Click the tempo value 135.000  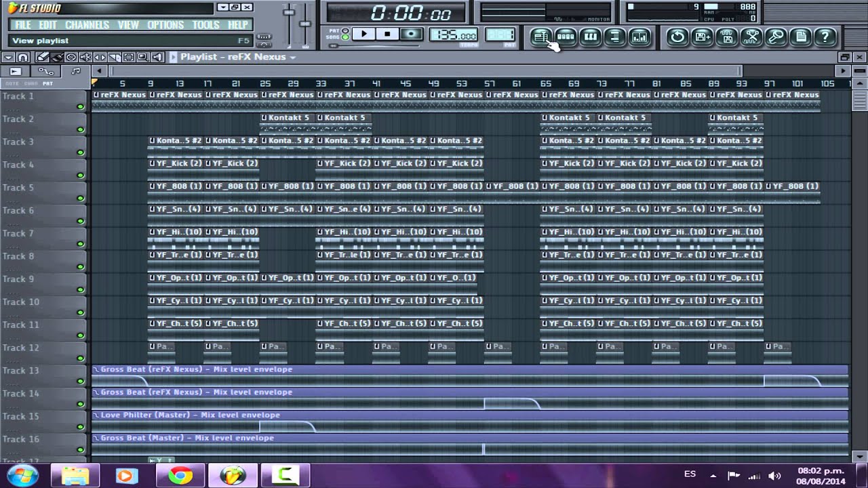click(x=454, y=35)
